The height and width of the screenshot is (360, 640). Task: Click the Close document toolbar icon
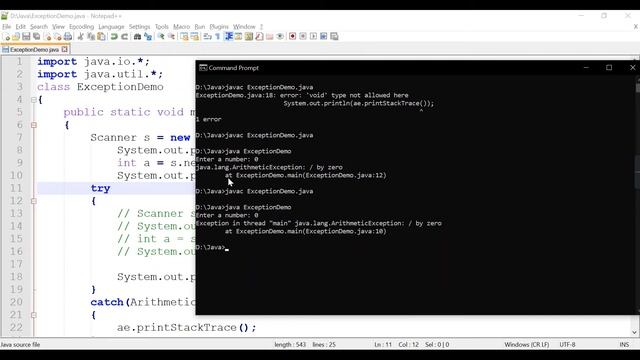(48, 36)
